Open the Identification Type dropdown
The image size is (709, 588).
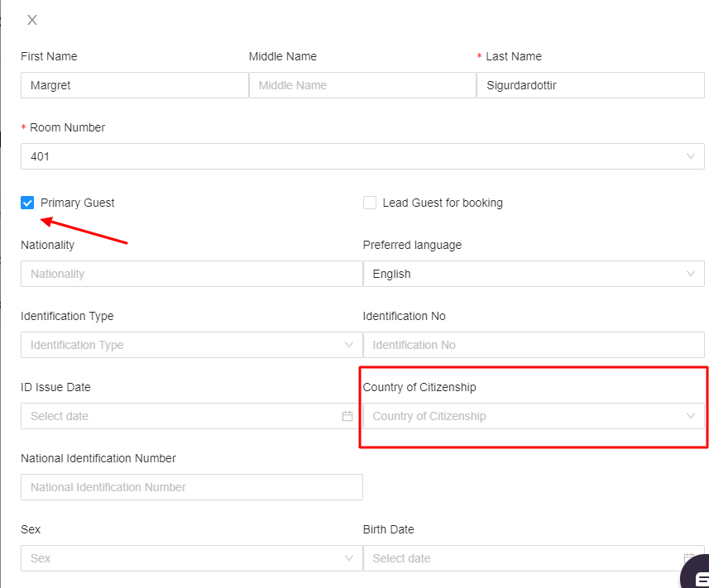click(x=192, y=345)
